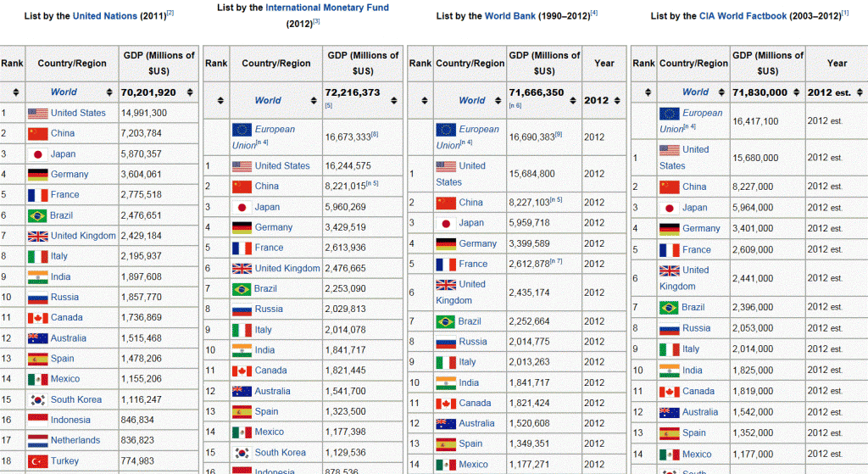Open European Union link in CIA list
This screenshot has height=474, width=868.
pyautogui.click(x=691, y=121)
